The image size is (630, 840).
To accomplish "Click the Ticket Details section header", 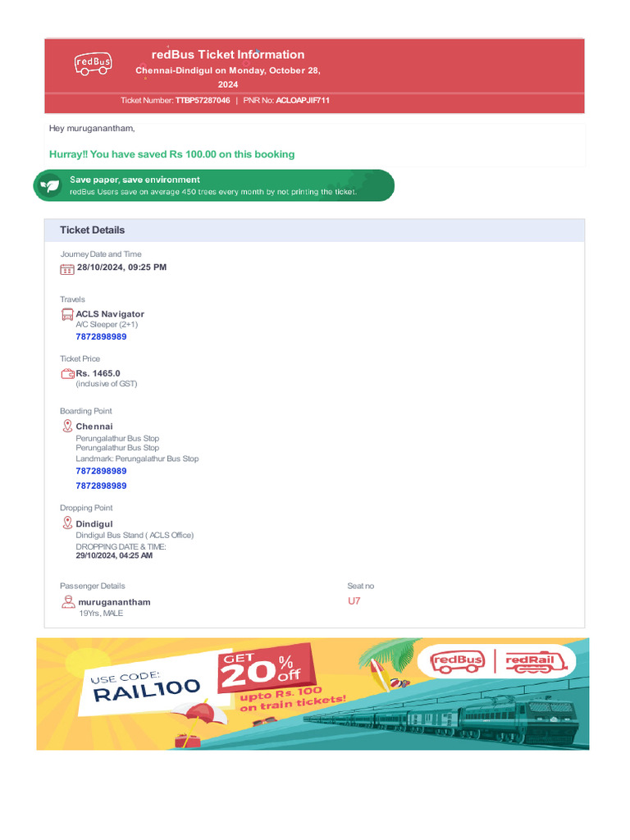I will pyautogui.click(x=314, y=231).
